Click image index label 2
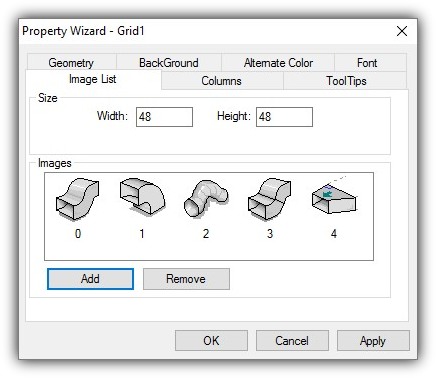Viewport: 436px width, 378px height. (x=206, y=234)
